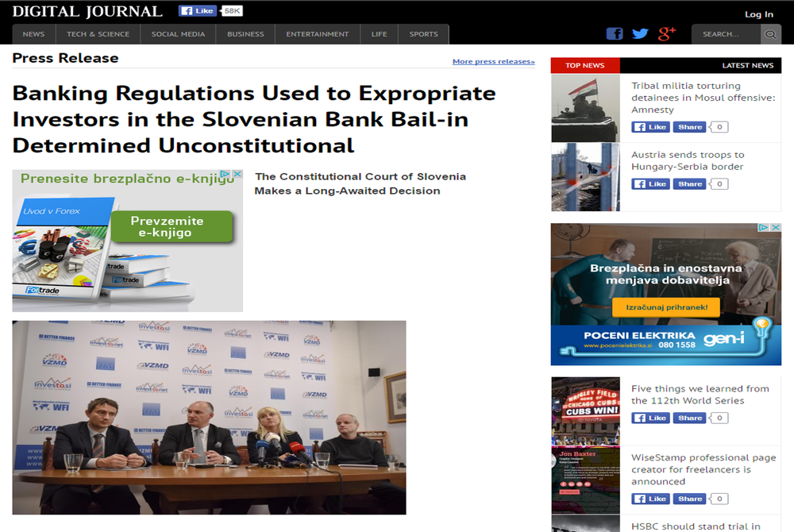Screen dimensions: 794x532
Task: Focus the Search input field
Action: pyautogui.click(x=726, y=34)
